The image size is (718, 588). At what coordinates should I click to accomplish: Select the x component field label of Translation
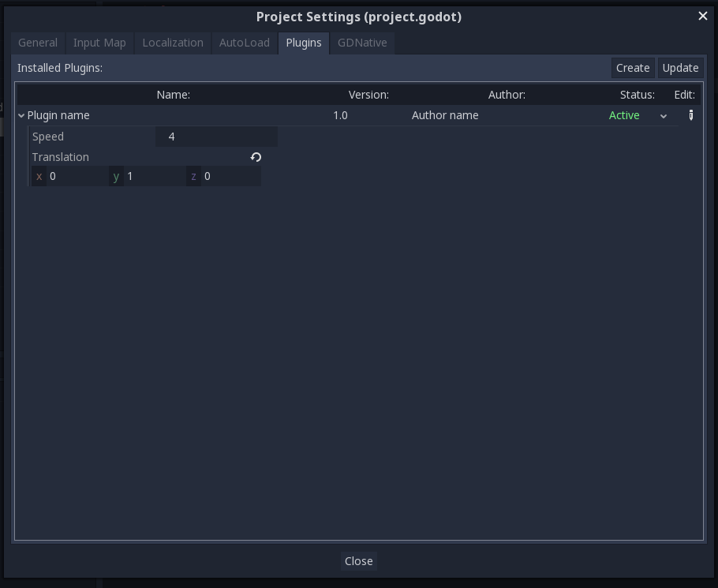[39, 176]
